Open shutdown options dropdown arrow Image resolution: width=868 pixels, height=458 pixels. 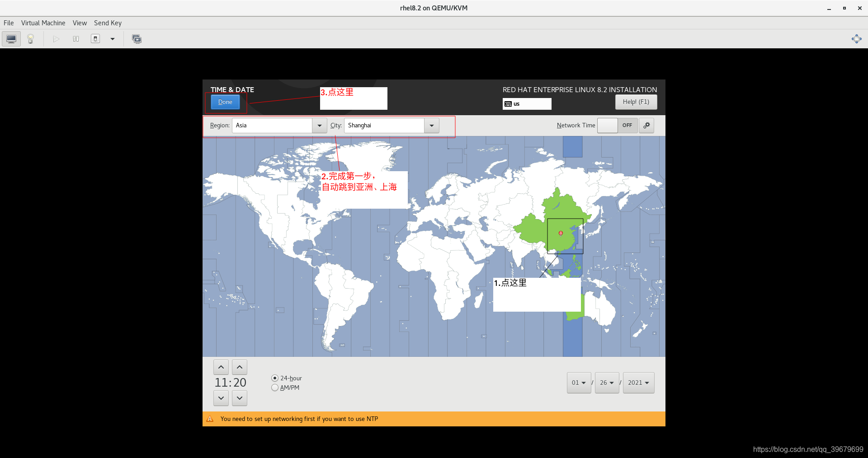click(x=113, y=39)
